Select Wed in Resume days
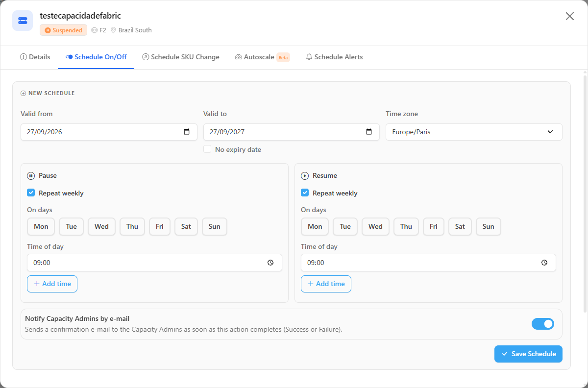The height and width of the screenshot is (388, 588). click(376, 226)
